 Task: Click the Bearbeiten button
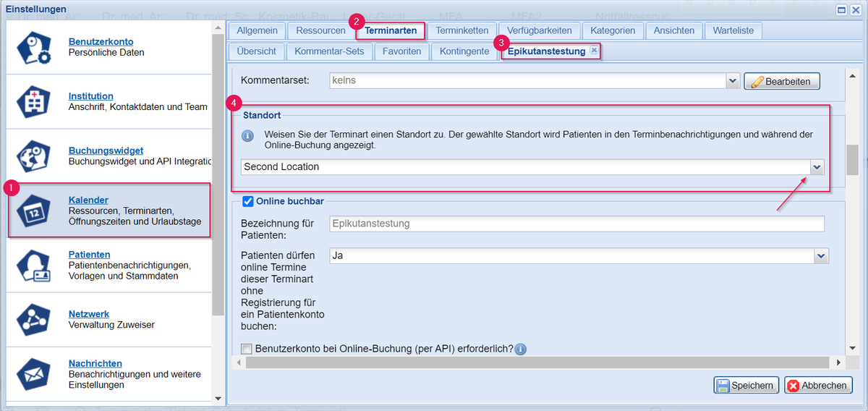tap(782, 81)
